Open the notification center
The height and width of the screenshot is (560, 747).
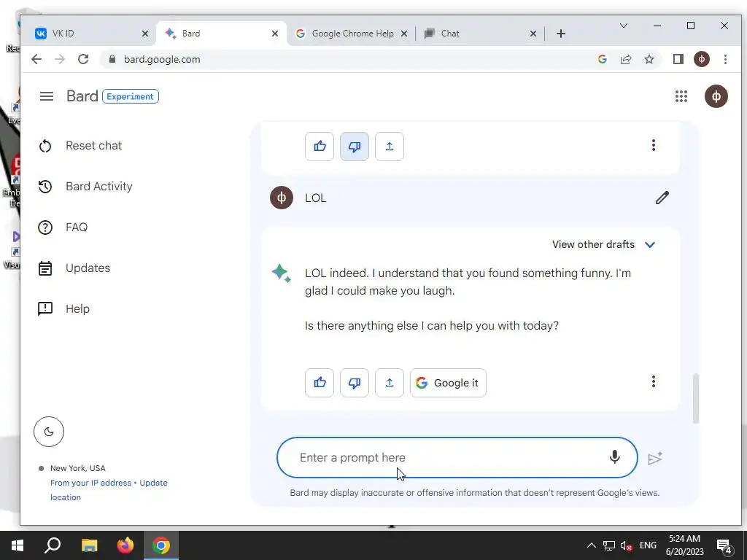click(724, 546)
